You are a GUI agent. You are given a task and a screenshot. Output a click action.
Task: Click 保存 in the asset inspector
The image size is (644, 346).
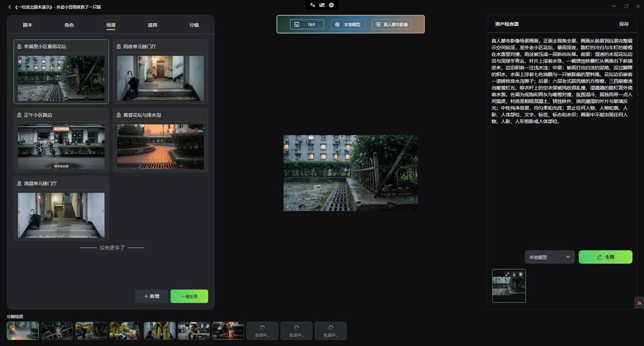[x=624, y=24]
